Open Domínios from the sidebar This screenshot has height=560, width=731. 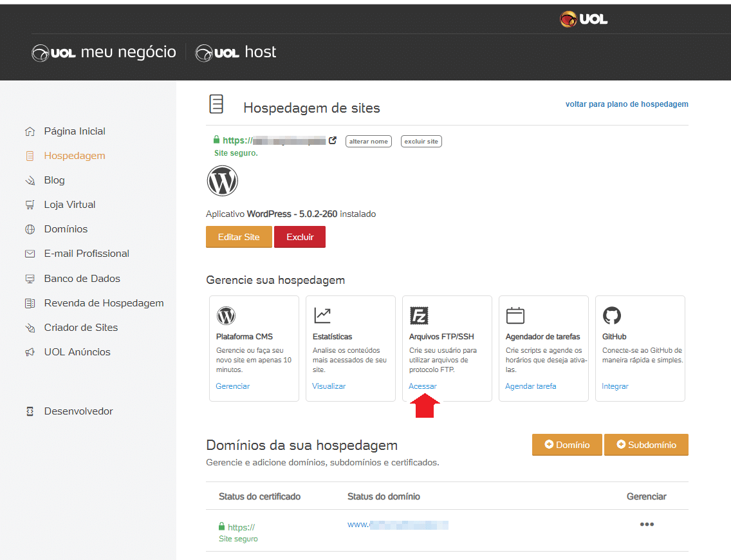point(66,229)
